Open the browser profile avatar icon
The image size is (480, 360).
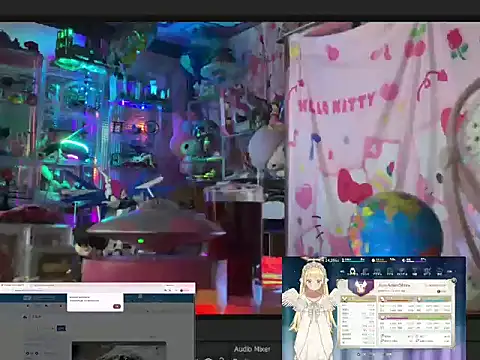(x=181, y=290)
